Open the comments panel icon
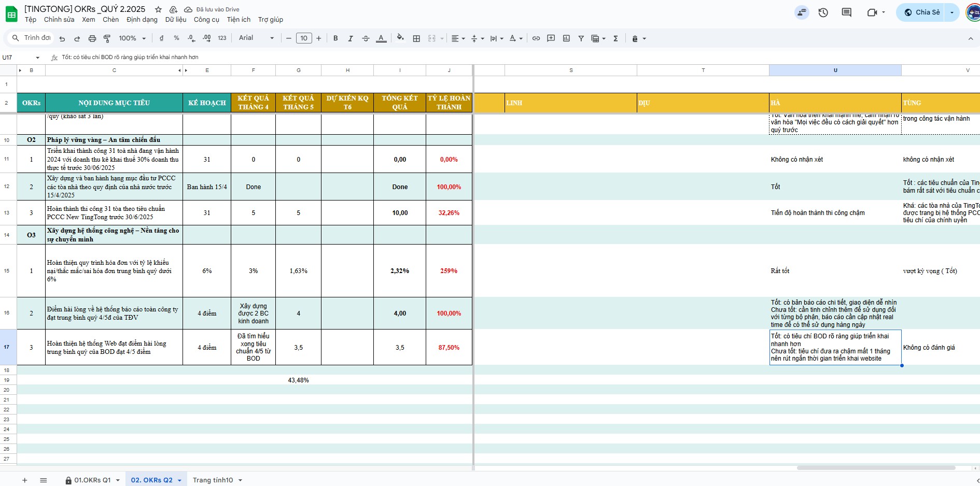Image resolution: width=980 pixels, height=486 pixels. (x=846, y=12)
